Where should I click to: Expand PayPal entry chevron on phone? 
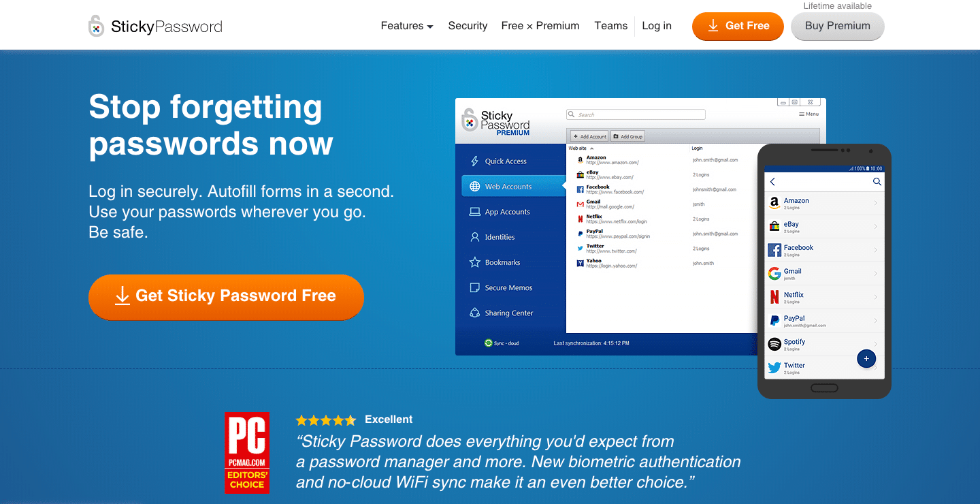point(876,321)
